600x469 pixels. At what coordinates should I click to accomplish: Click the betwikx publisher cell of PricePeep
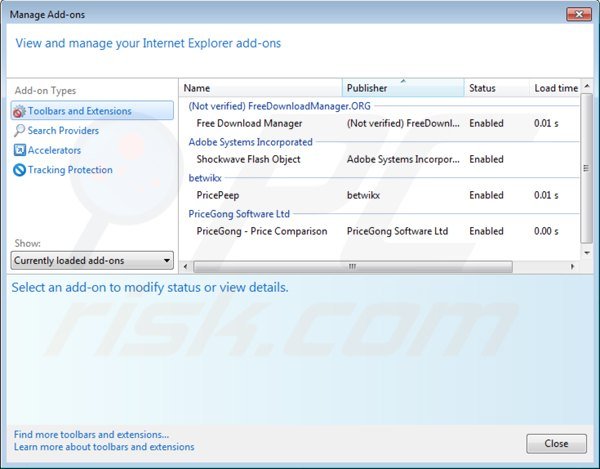click(364, 195)
